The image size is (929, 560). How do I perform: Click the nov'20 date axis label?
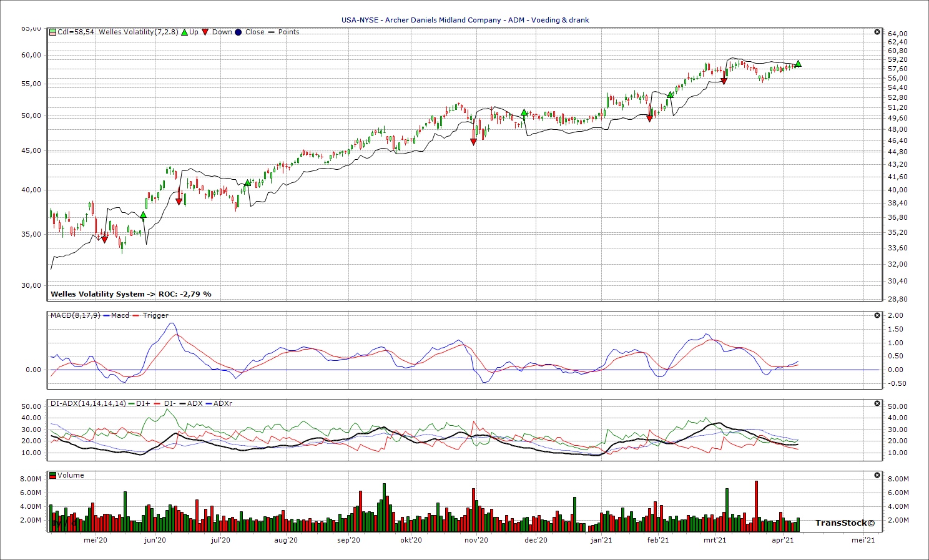(476, 540)
